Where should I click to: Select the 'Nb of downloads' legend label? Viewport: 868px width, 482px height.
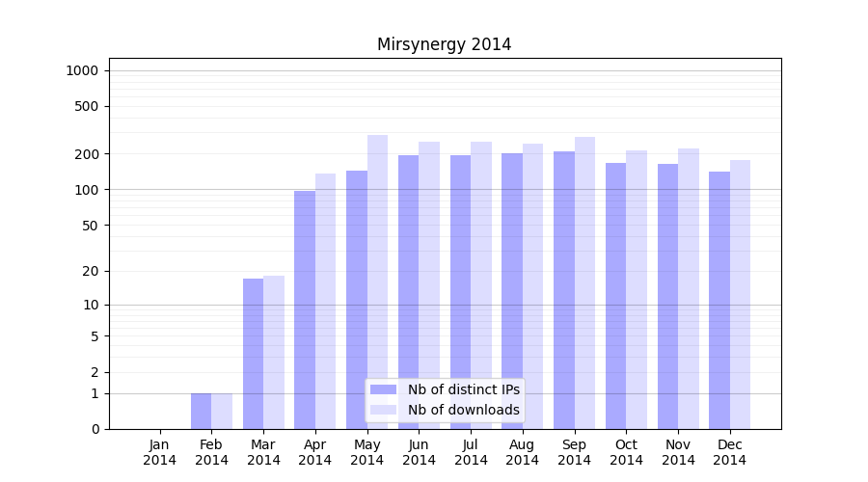pyautogui.click(x=463, y=410)
